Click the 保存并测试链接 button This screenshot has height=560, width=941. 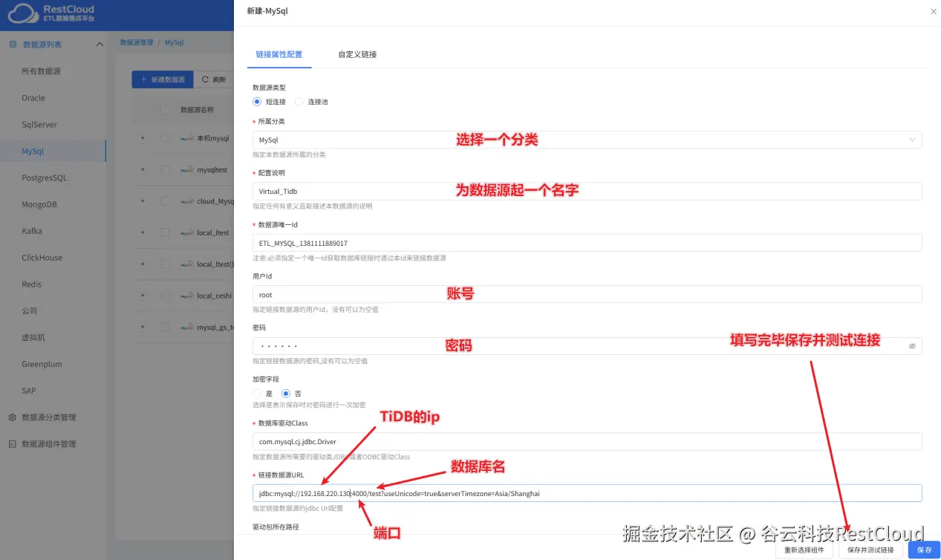tap(871, 550)
